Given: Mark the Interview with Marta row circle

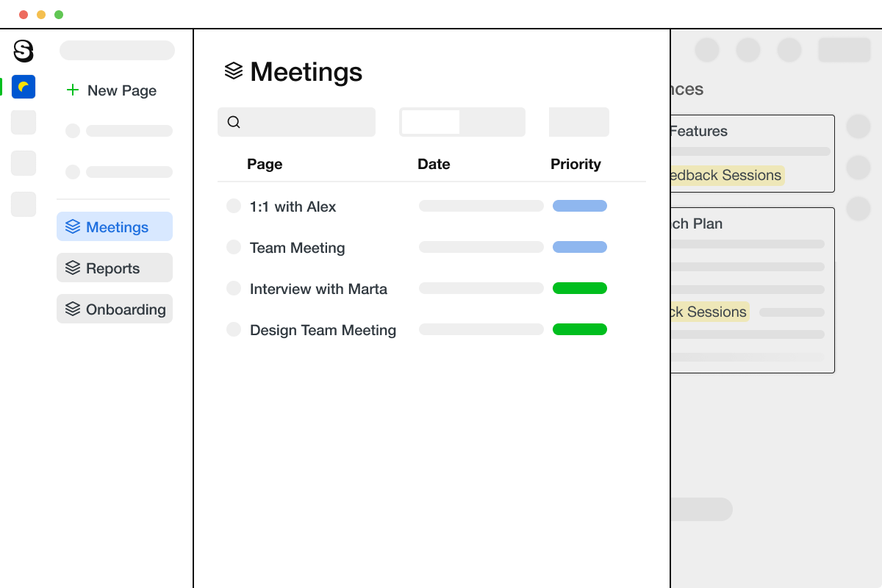Looking at the screenshot, I should [234, 289].
